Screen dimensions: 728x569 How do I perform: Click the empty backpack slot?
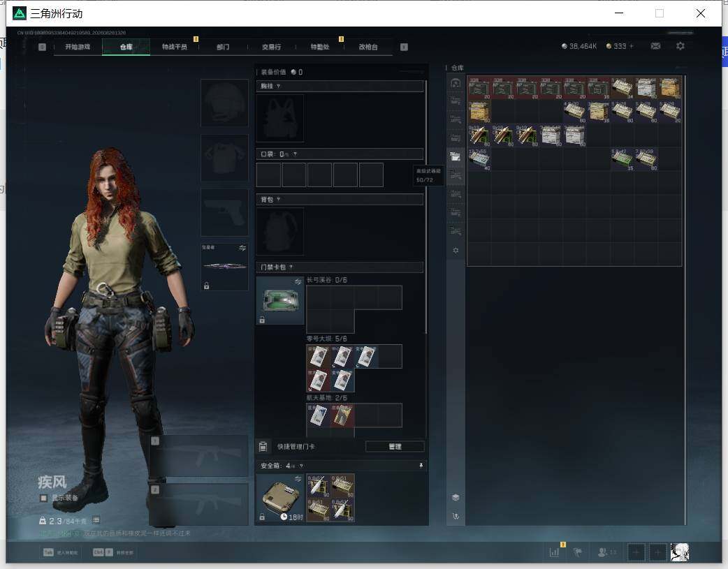[280, 231]
